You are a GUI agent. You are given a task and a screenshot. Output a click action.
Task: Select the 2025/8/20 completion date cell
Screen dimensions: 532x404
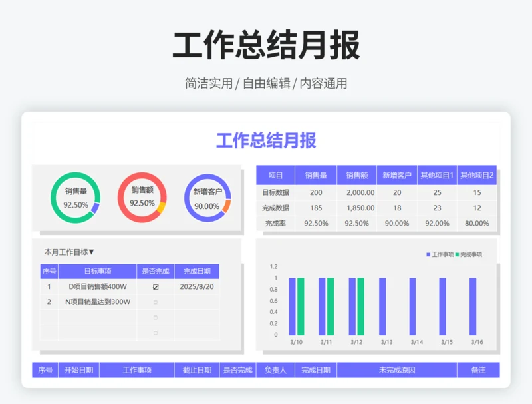point(197,287)
